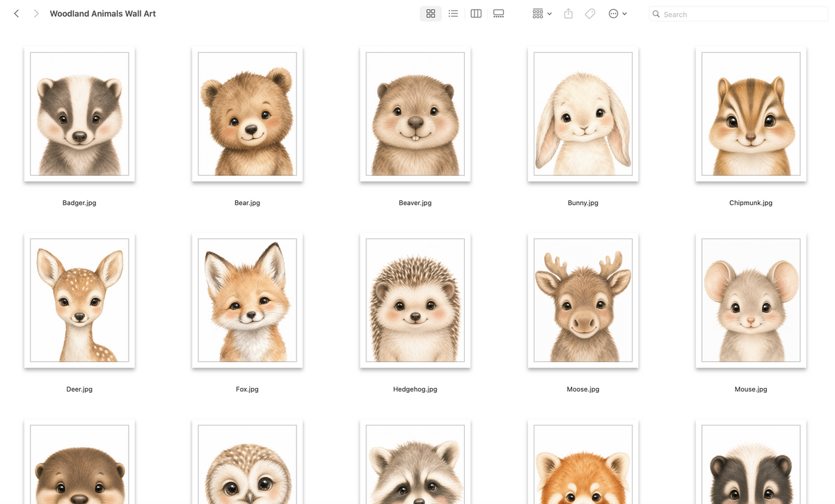Viewport: 835px width, 504px height.
Task: Open the More actions ellipsis menu
Action: point(617,14)
